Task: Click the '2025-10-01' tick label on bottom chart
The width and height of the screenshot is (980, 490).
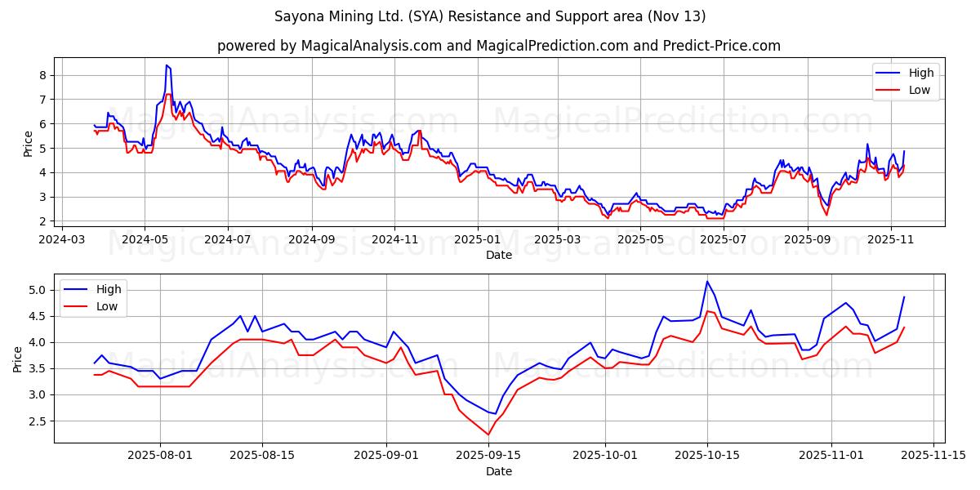Action: [605, 457]
